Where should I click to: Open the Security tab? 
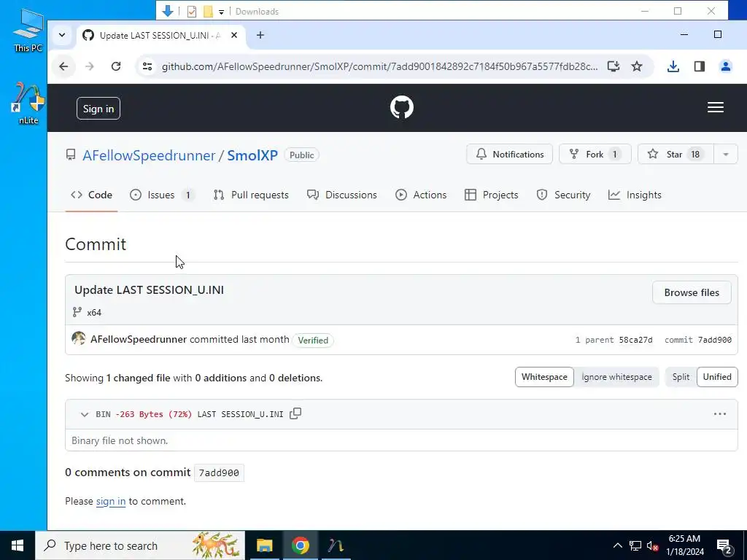tap(564, 195)
